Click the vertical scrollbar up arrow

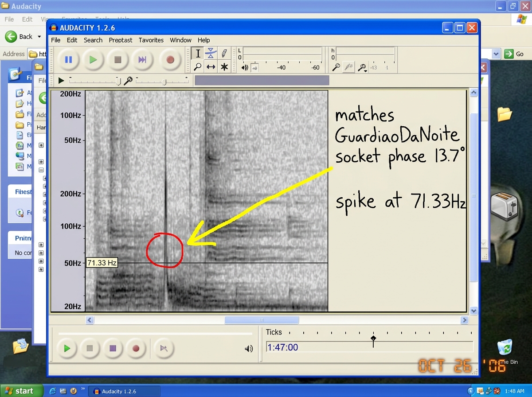coord(473,93)
